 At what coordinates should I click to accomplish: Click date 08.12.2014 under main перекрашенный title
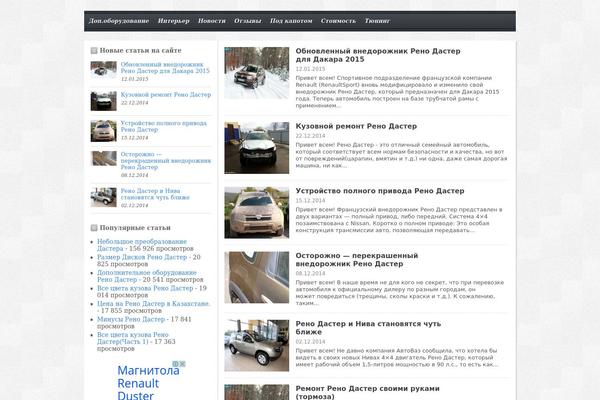(x=310, y=273)
